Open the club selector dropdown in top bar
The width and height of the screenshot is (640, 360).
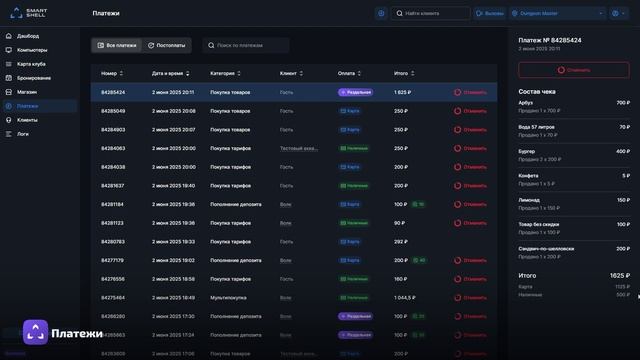(558, 13)
